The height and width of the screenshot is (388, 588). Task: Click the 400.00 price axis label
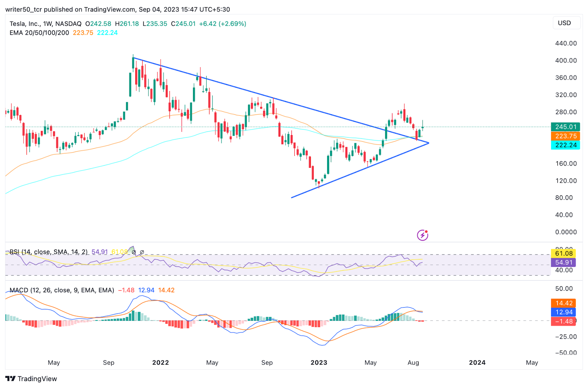pyautogui.click(x=566, y=61)
